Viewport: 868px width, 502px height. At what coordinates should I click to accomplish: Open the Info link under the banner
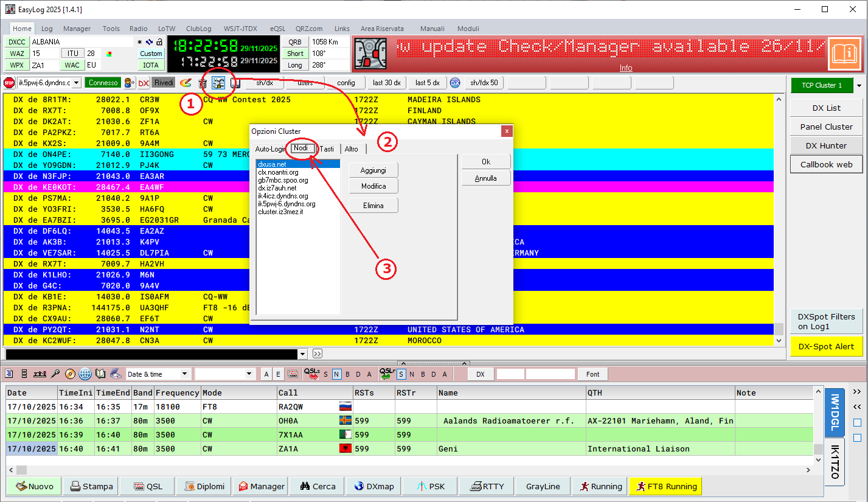point(626,68)
